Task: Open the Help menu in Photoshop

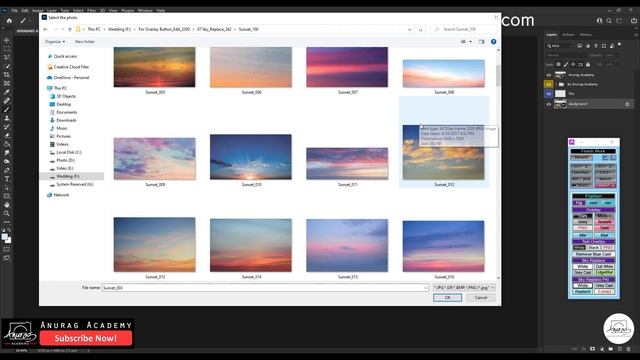Action: tap(160, 10)
